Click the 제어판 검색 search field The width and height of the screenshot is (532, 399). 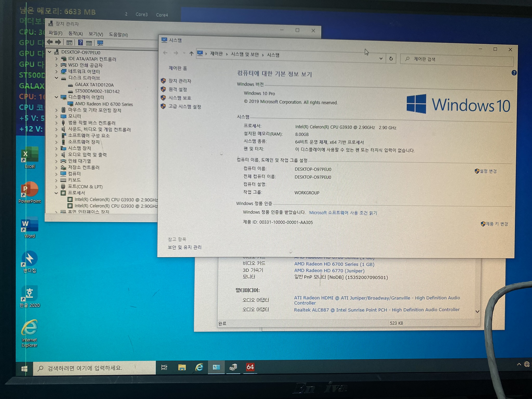[x=457, y=60]
